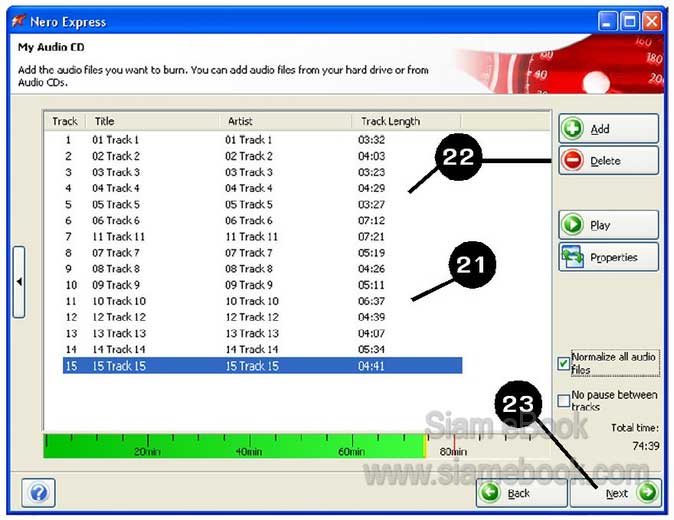Select the row titled 08 Track 8
This screenshot has width=674, height=520.
(x=263, y=269)
